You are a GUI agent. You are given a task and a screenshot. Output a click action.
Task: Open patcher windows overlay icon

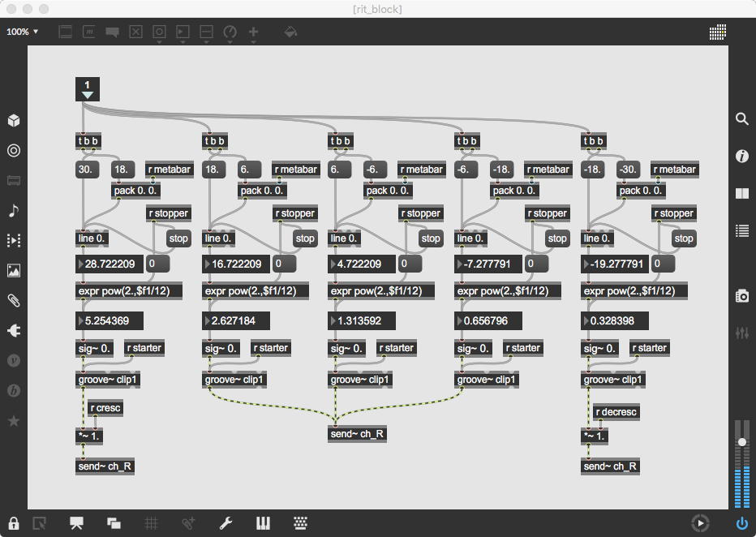pos(114,523)
